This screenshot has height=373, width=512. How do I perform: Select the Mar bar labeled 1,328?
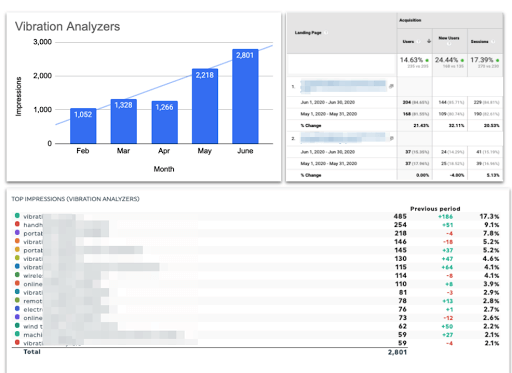pos(123,121)
